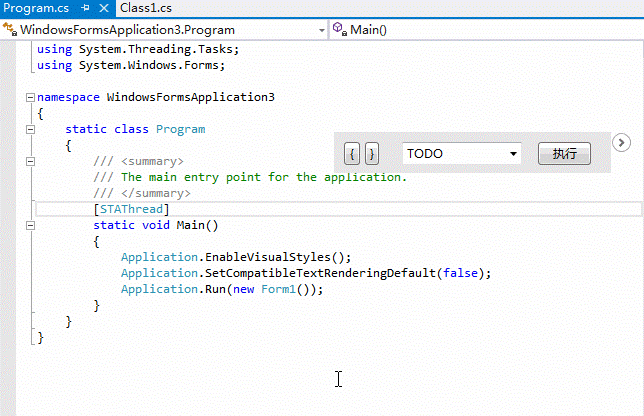The height and width of the screenshot is (416, 644).
Task: Collapse the static void Main() method
Action: point(30,225)
